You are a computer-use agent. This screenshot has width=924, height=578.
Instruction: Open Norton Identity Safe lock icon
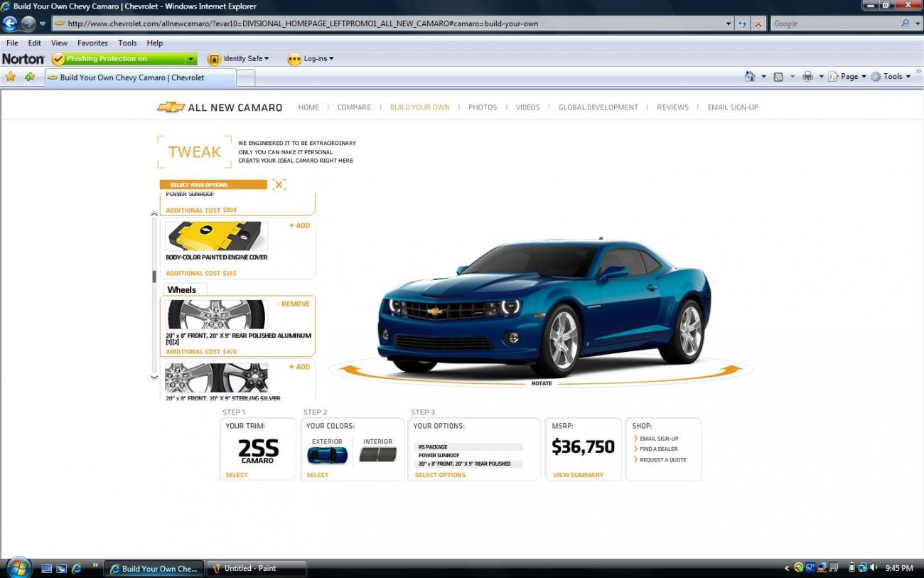tap(214, 58)
